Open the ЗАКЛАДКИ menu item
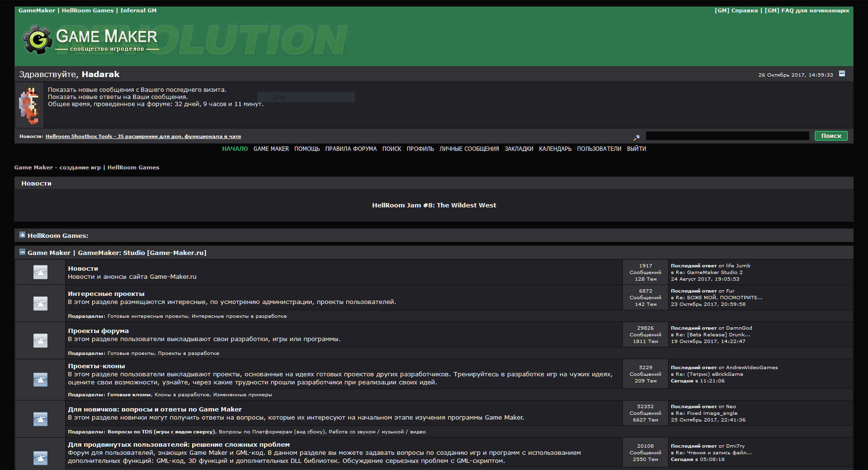 519,149
